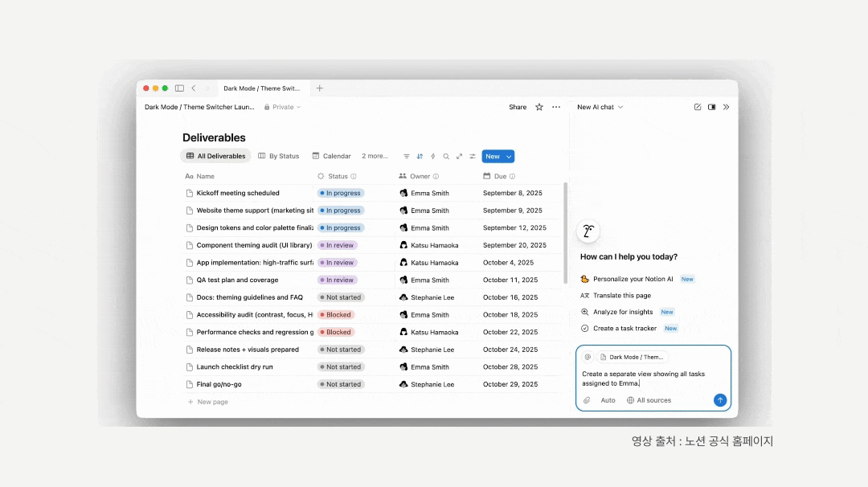
Task: Favorite the page with star icon
Action: 539,107
